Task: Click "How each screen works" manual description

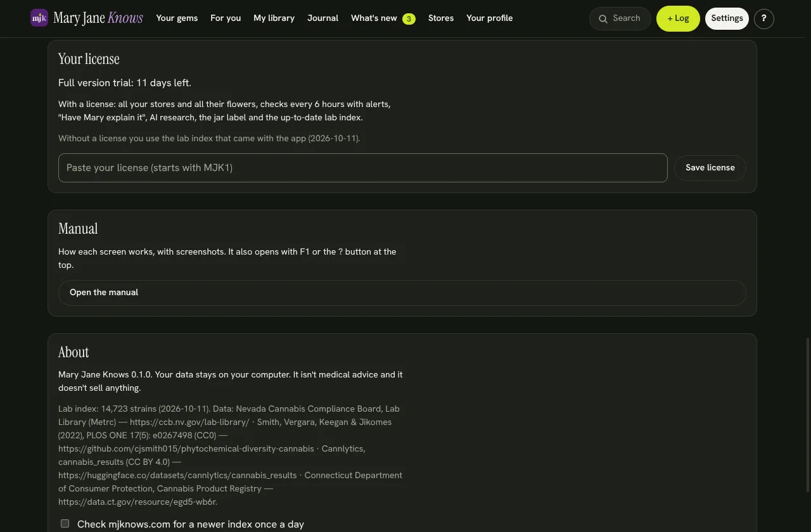Action: [x=227, y=258]
